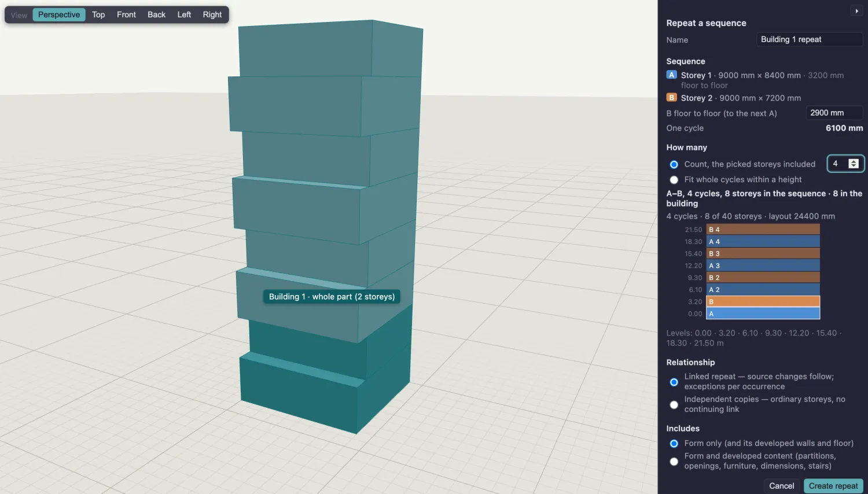The width and height of the screenshot is (868, 494).
Task: Click the "Repeat a sequence" panel heading
Action: pos(706,23)
